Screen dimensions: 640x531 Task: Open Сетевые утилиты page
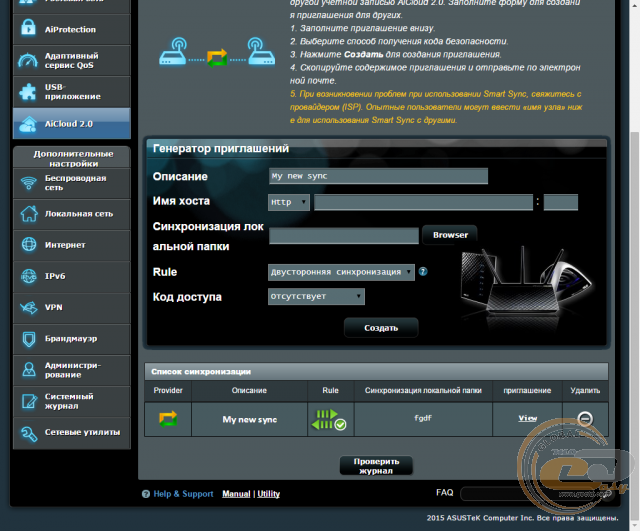click(x=72, y=433)
